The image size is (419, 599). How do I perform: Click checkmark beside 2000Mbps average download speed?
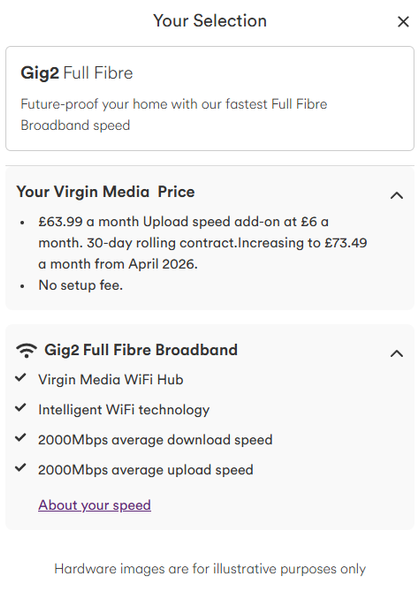(x=21, y=438)
